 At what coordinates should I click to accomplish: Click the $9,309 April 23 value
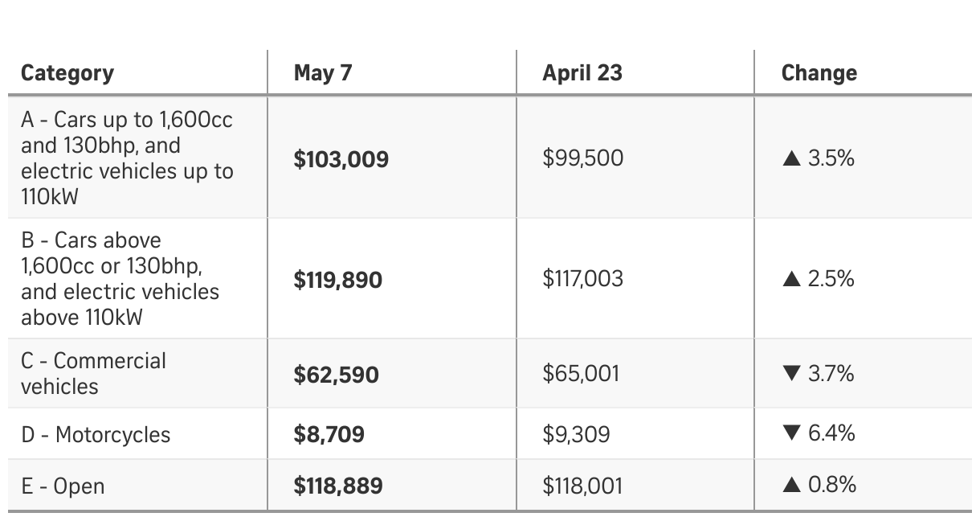pyautogui.click(x=576, y=435)
